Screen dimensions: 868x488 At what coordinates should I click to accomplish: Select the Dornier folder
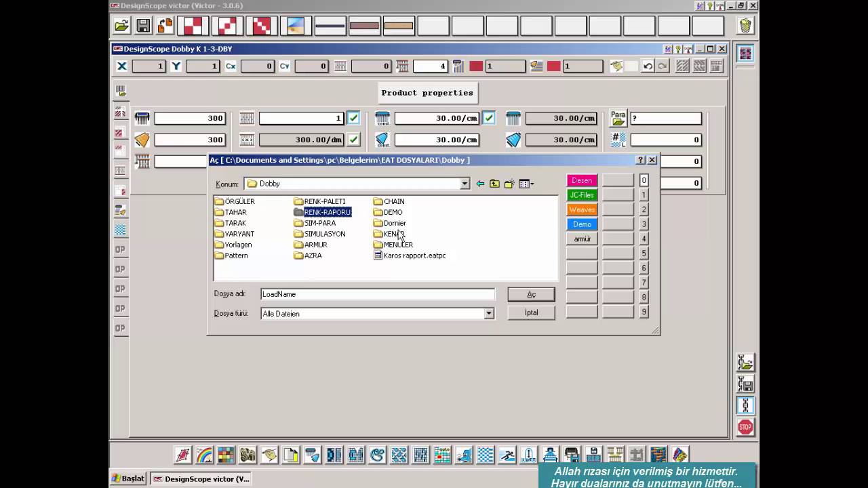[390, 223]
